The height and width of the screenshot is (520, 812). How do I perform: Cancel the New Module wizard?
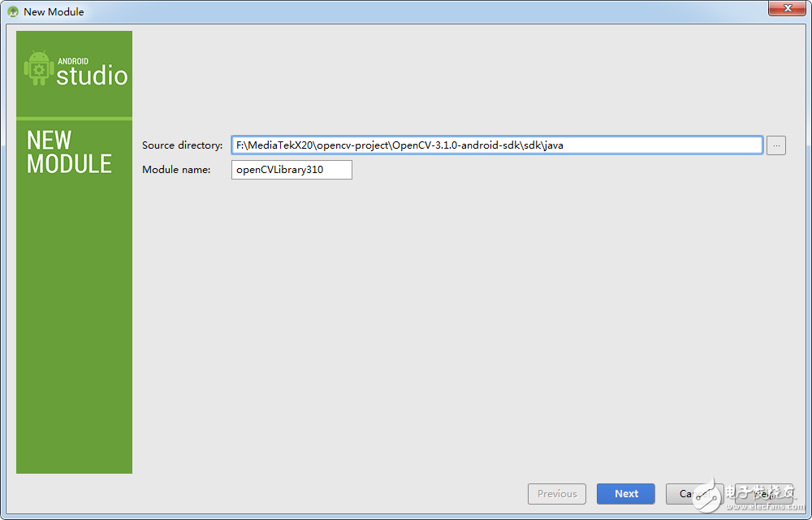pos(694,493)
